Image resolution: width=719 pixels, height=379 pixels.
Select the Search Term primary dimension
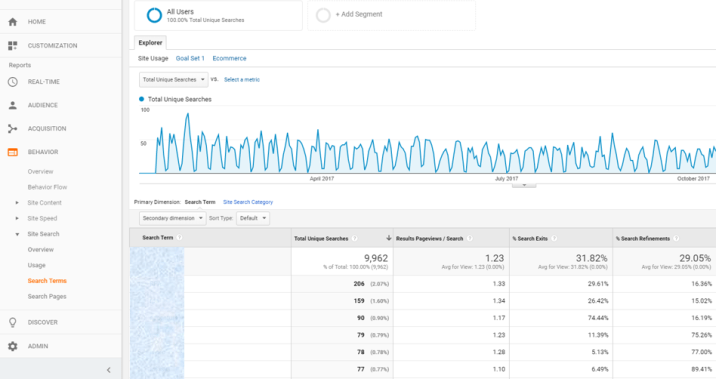coord(200,202)
